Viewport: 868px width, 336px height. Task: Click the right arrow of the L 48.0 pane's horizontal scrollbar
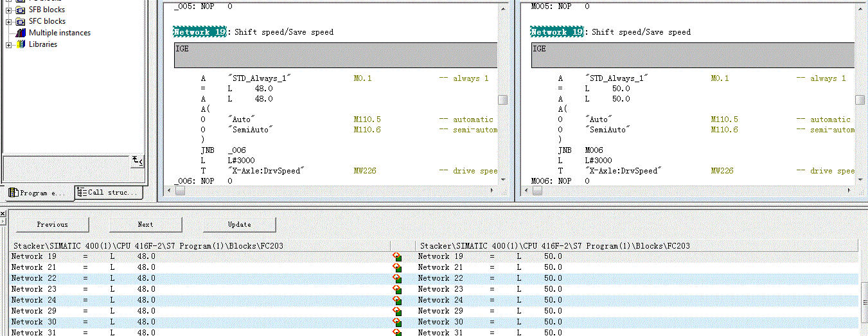(493, 191)
